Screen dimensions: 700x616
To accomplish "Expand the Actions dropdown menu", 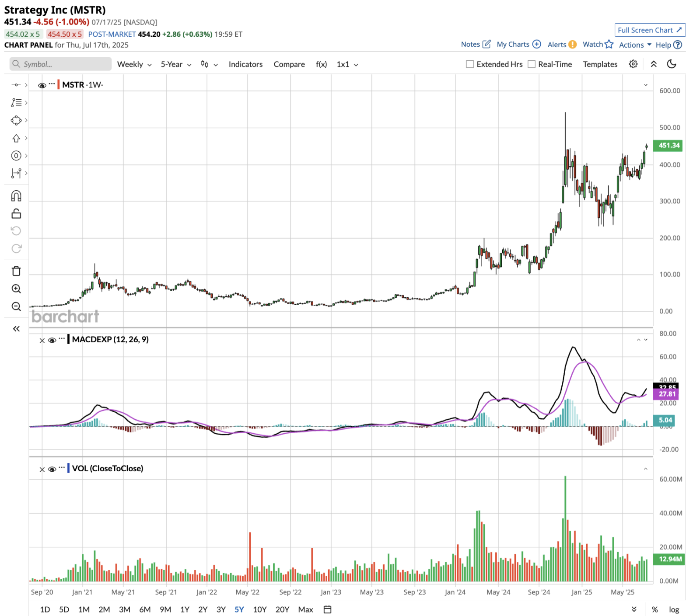I will (x=635, y=45).
